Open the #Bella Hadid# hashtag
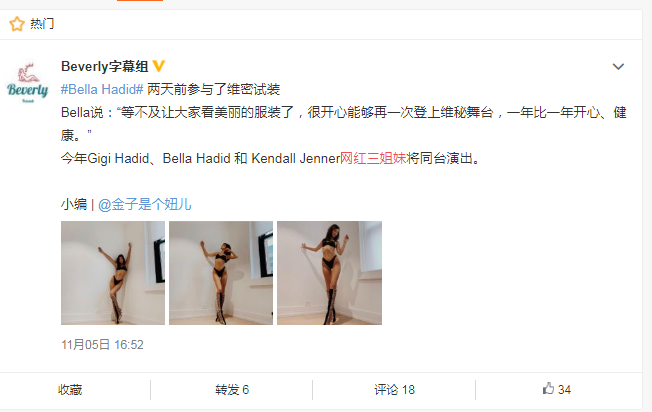Screen dimensions: 652x412 (x=102, y=89)
